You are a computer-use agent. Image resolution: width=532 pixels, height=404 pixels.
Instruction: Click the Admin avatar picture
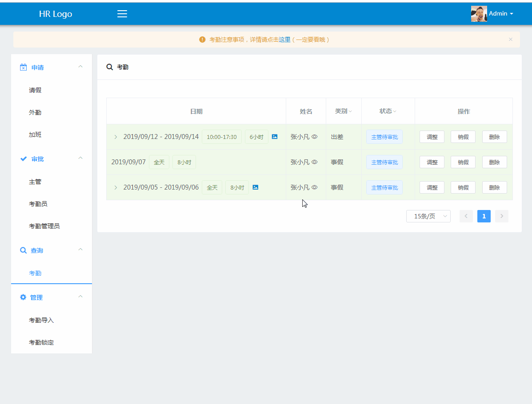[x=479, y=14]
